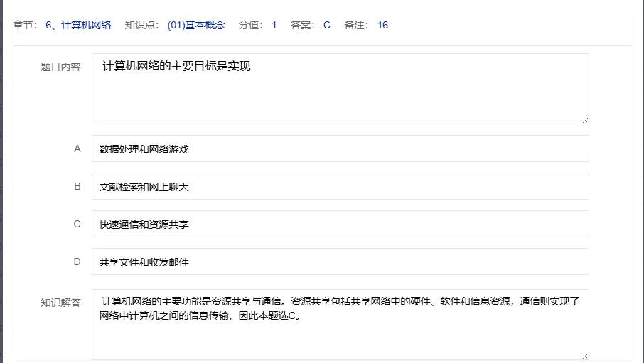Click the "A" label beside the first option
This screenshot has width=644, height=363.
77,149
